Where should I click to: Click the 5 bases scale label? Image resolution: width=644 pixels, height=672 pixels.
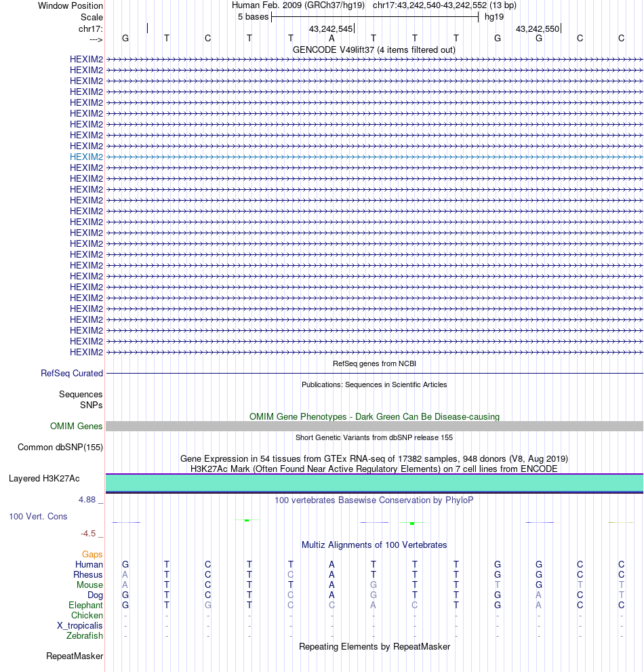[254, 17]
